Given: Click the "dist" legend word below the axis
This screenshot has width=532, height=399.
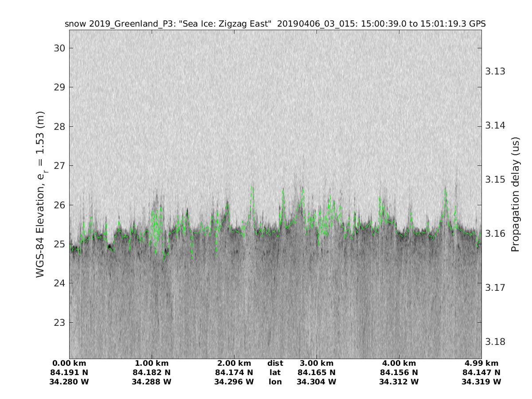Looking at the screenshot, I should [275, 364].
